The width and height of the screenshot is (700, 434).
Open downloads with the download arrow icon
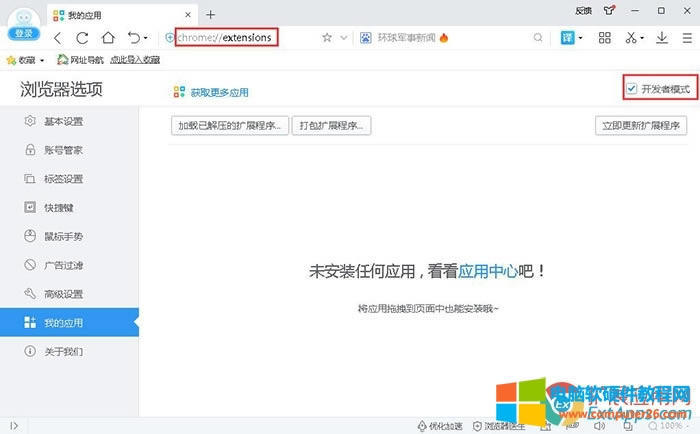tap(662, 38)
